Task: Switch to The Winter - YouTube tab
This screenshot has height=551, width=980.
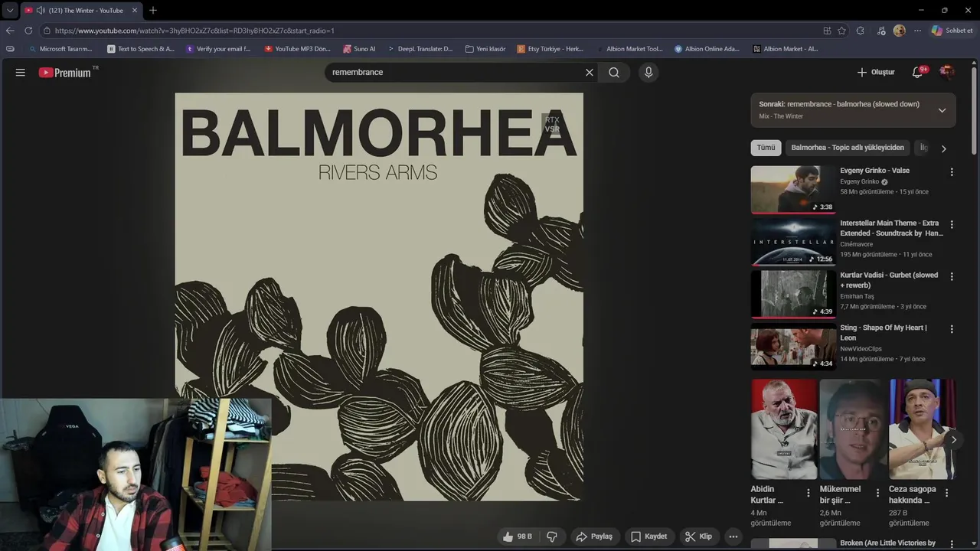Action: click(83, 11)
